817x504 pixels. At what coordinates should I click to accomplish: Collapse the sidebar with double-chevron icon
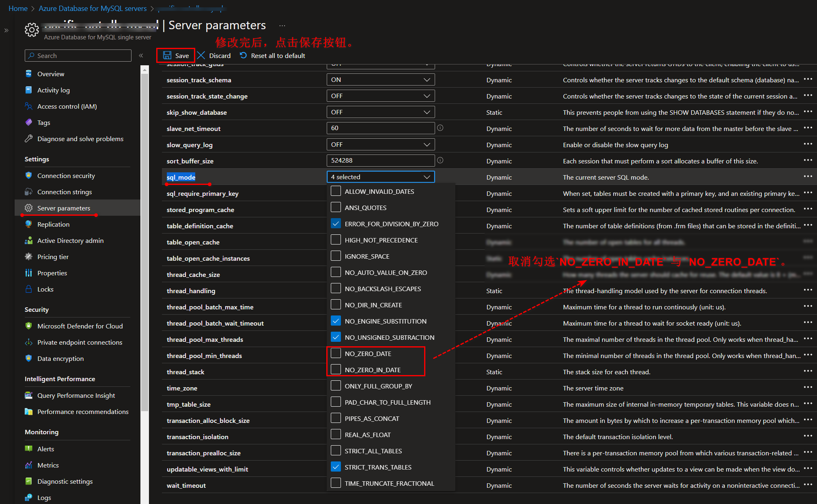point(141,56)
